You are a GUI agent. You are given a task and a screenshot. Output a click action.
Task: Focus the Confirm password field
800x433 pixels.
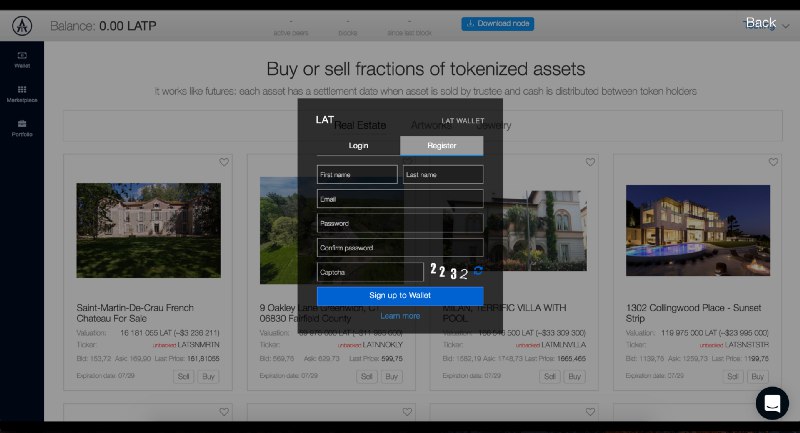coord(400,248)
